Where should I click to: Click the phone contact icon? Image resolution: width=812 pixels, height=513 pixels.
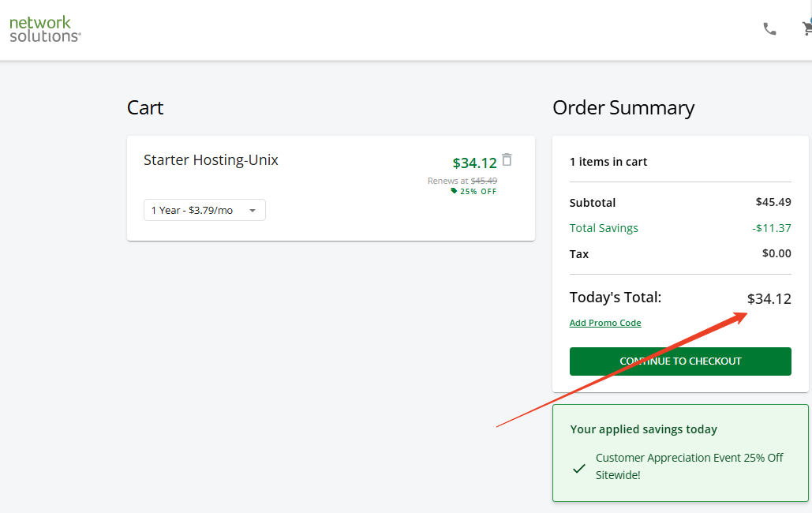(x=769, y=29)
